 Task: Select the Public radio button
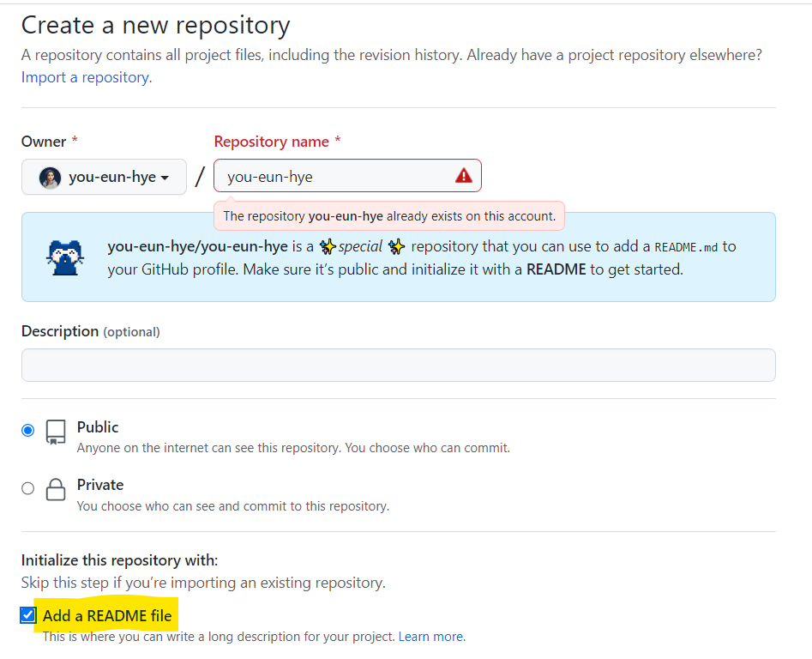[28, 430]
